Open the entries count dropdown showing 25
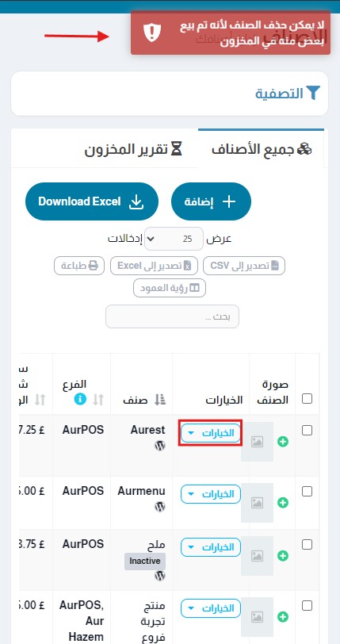This screenshot has width=340, height=644. pos(174,239)
